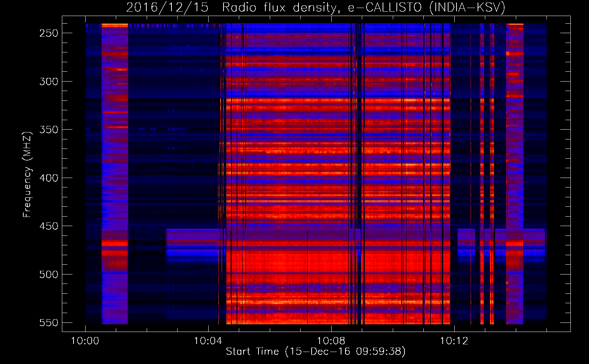Click the 10:00 time tick label
589x364 pixels.
point(85,341)
